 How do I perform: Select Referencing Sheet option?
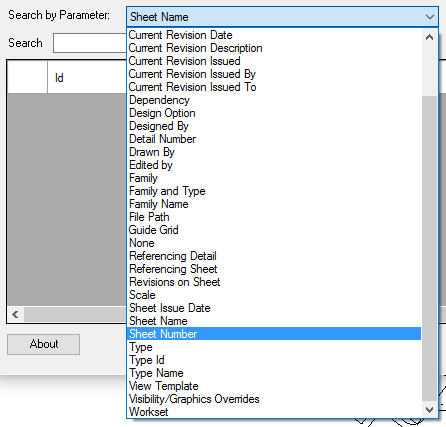click(x=274, y=269)
